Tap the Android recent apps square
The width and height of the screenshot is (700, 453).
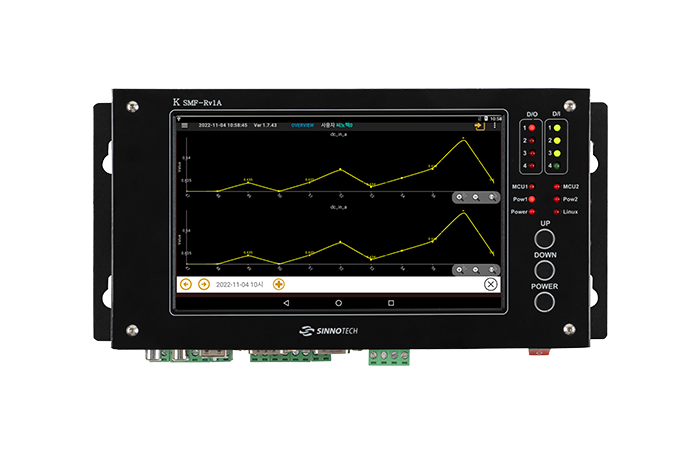pyautogui.click(x=391, y=302)
